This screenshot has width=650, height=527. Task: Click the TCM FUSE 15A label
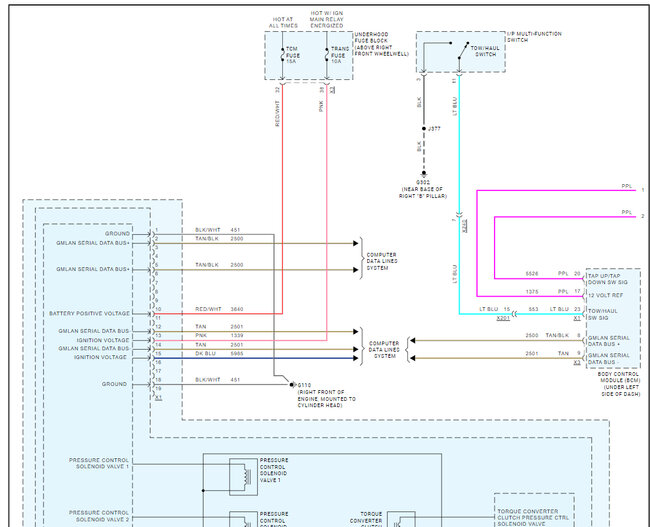point(293,55)
